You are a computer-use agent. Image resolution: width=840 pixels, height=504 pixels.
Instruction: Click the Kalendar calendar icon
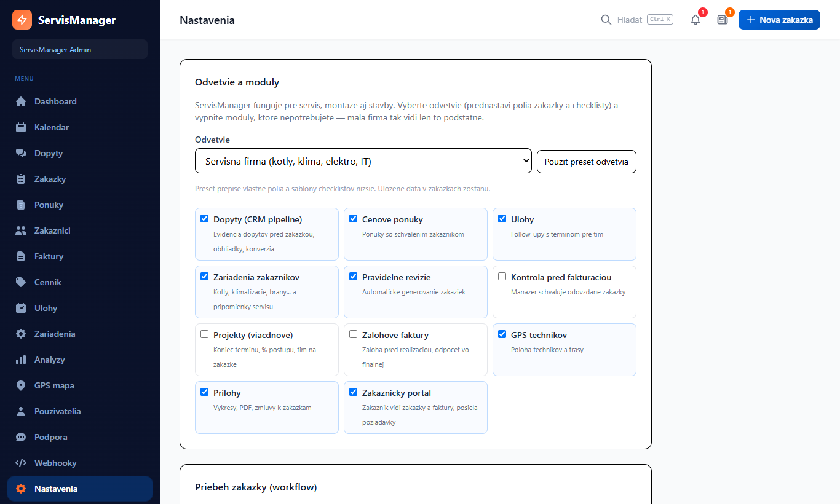point(21,127)
